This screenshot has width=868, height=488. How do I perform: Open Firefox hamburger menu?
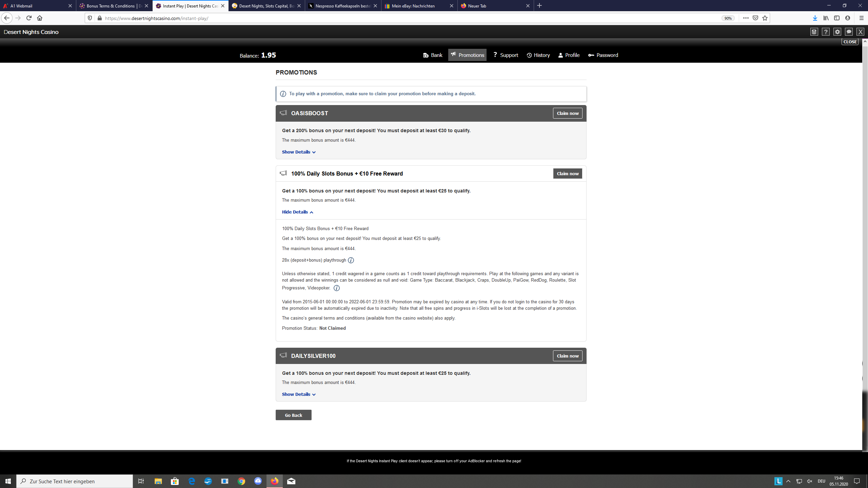click(x=861, y=18)
